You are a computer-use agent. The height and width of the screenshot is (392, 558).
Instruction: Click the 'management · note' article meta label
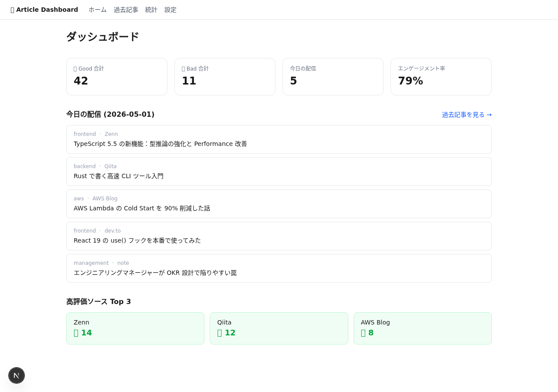tap(101, 263)
